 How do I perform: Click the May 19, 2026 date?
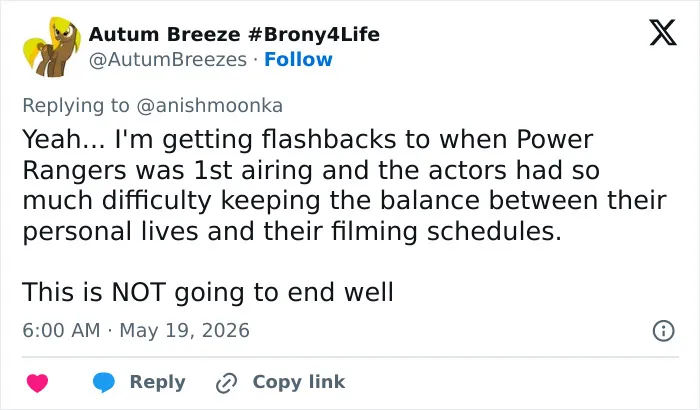[x=184, y=331]
